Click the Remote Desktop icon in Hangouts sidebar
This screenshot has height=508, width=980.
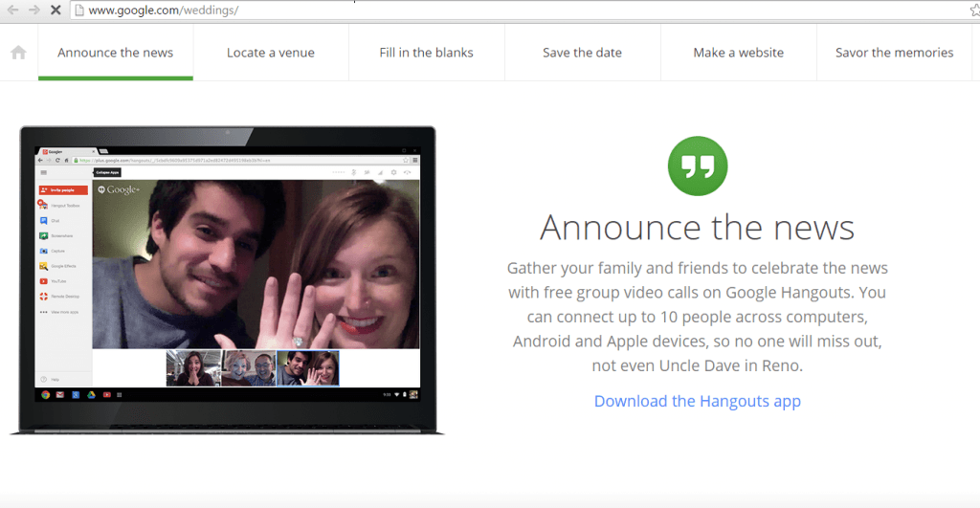(x=44, y=297)
